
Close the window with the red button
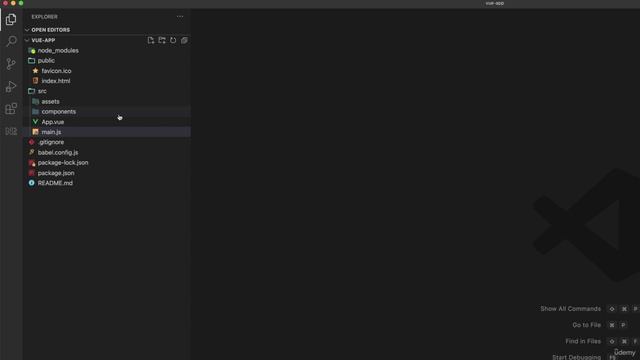(5, 3)
